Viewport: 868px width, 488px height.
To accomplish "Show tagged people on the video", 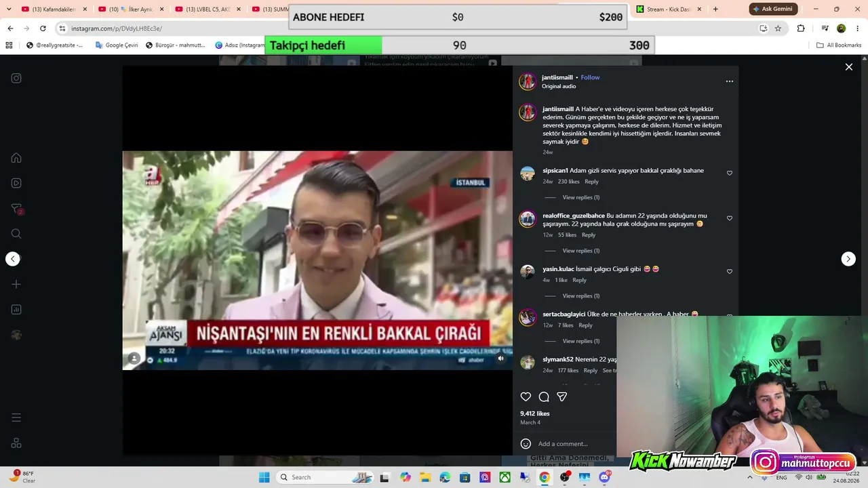I will click(134, 359).
